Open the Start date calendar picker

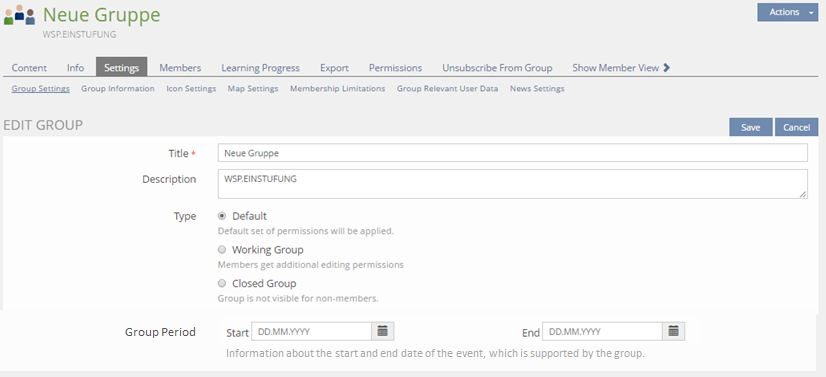coord(383,331)
